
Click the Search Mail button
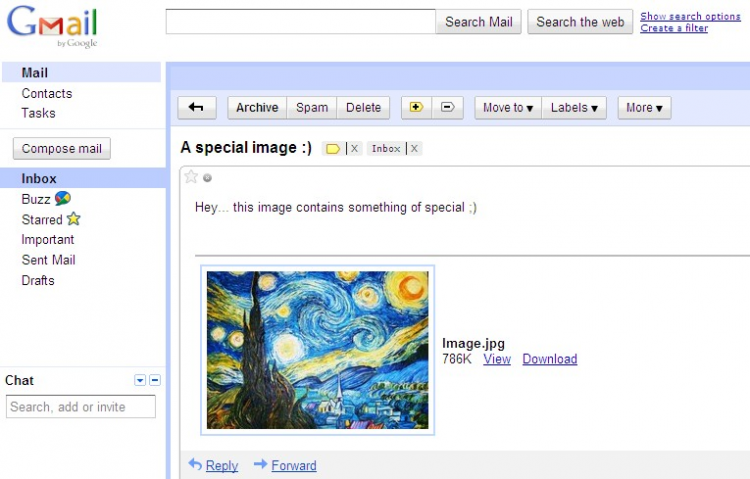478,22
